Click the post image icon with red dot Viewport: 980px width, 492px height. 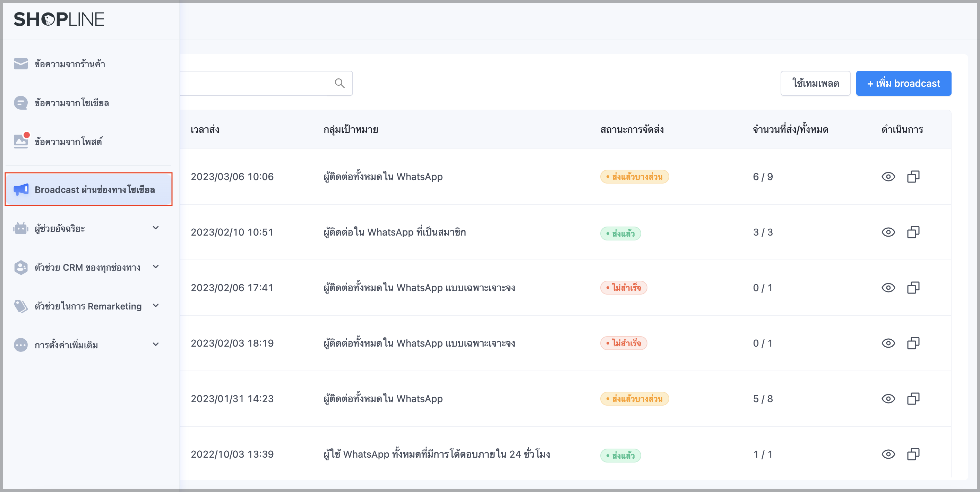click(22, 141)
